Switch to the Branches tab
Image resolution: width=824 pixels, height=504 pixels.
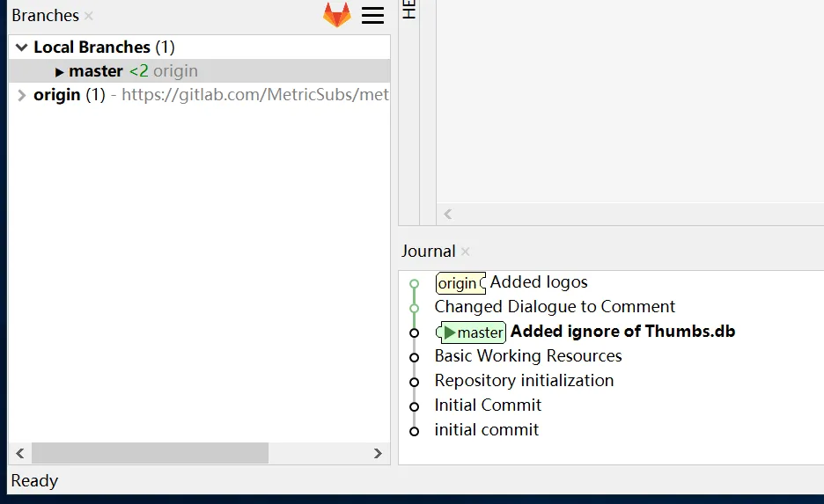(x=45, y=16)
